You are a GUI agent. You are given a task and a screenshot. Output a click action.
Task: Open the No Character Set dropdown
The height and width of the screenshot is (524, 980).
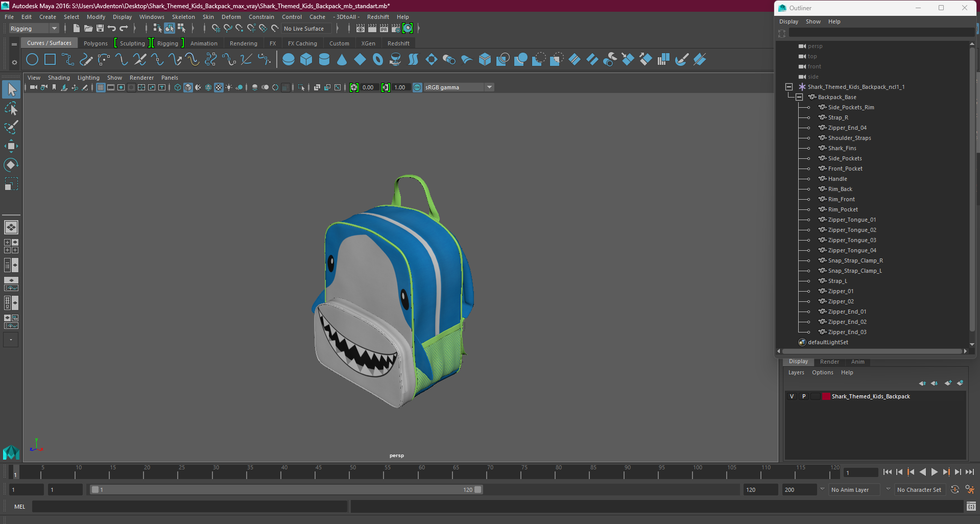920,490
